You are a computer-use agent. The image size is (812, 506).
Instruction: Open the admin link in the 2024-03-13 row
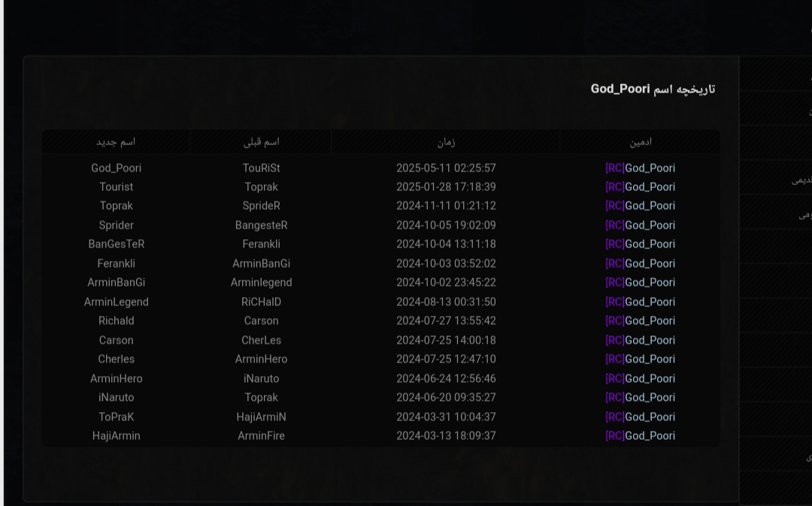coord(640,436)
